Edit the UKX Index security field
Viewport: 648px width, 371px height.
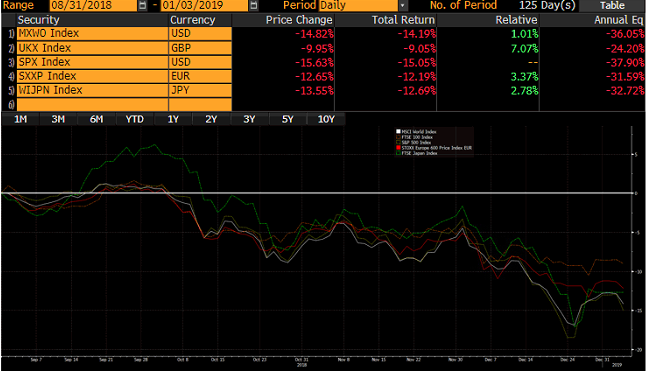point(93,48)
